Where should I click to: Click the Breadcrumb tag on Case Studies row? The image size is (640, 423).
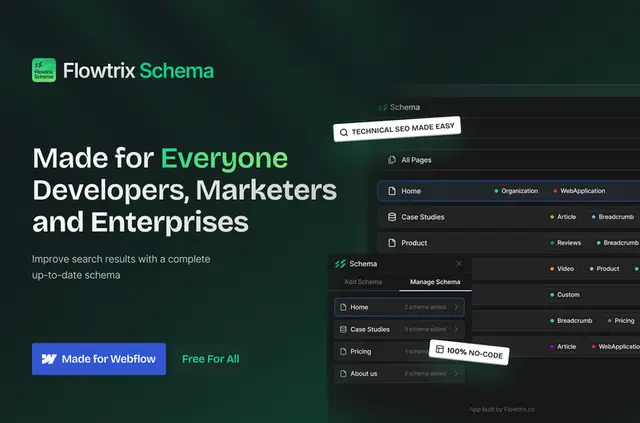pyautogui.click(x=613, y=217)
